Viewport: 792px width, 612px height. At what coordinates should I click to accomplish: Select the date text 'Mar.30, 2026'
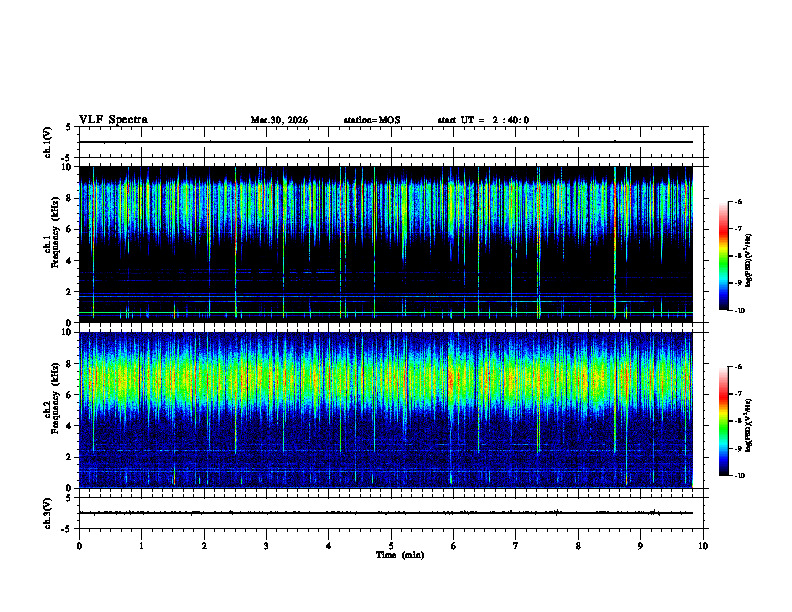279,120
